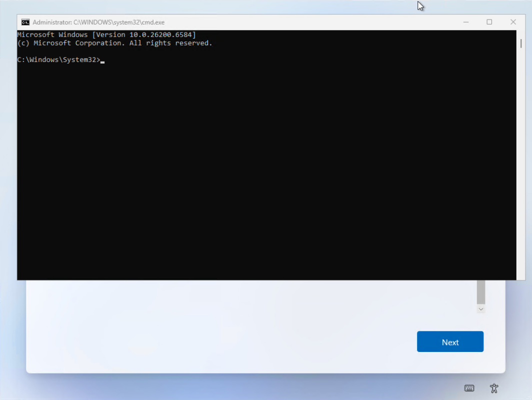Click the gray setup page scrollbar thumb
Viewport: 532px width, 400px height.
click(x=481, y=292)
